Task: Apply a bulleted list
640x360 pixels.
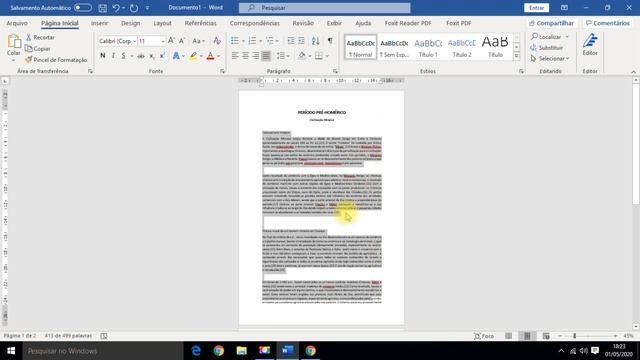Action: click(235, 41)
